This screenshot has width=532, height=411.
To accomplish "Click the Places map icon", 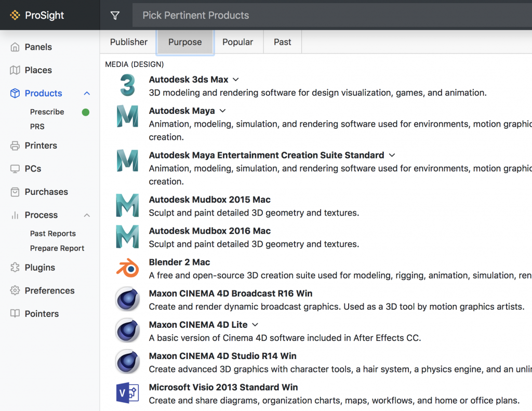I will coord(15,70).
